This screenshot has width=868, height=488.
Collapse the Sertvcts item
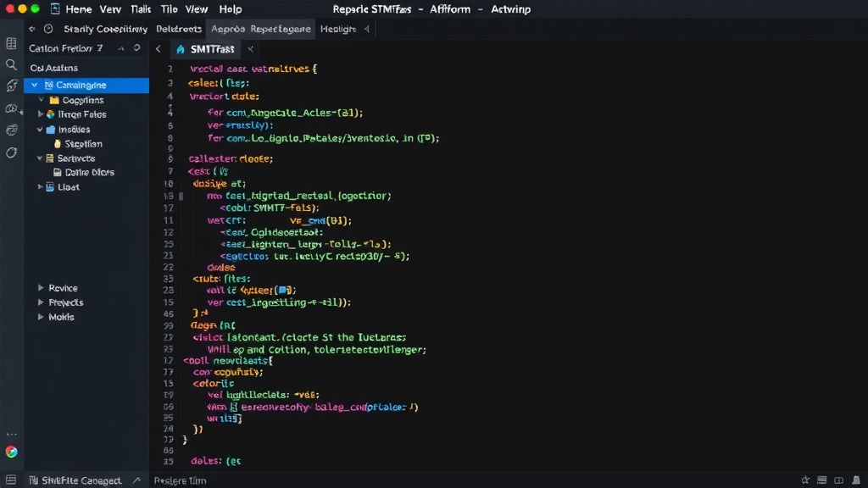[40, 158]
